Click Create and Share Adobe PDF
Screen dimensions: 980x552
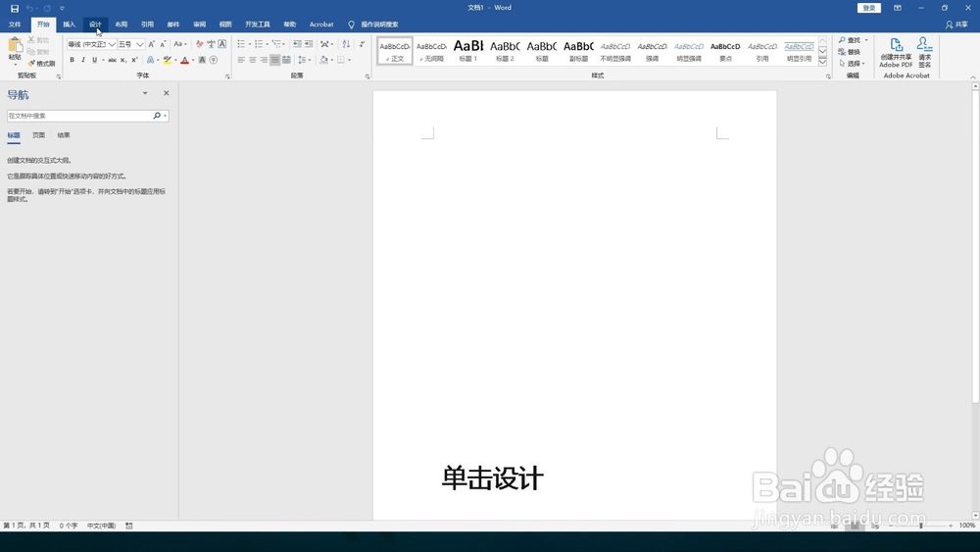(897, 53)
